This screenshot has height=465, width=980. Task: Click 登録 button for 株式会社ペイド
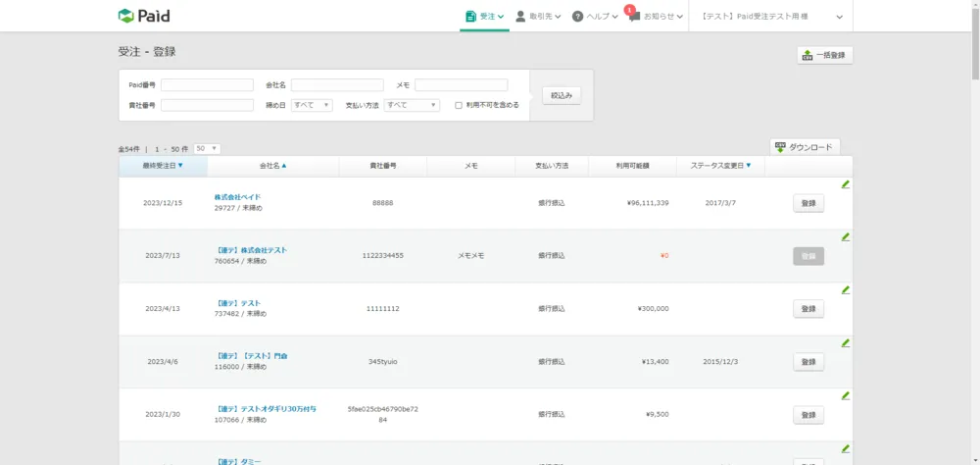coord(808,203)
